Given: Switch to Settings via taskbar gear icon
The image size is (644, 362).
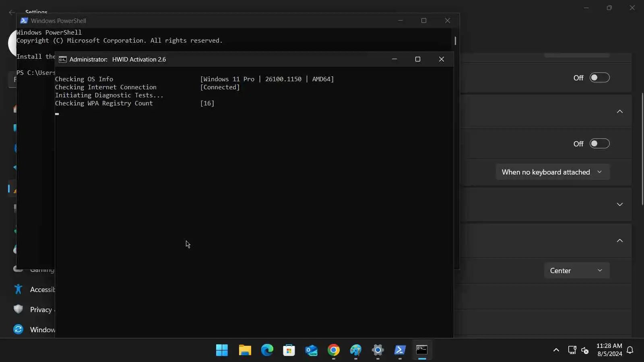Looking at the screenshot, I should click(x=378, y=350).
